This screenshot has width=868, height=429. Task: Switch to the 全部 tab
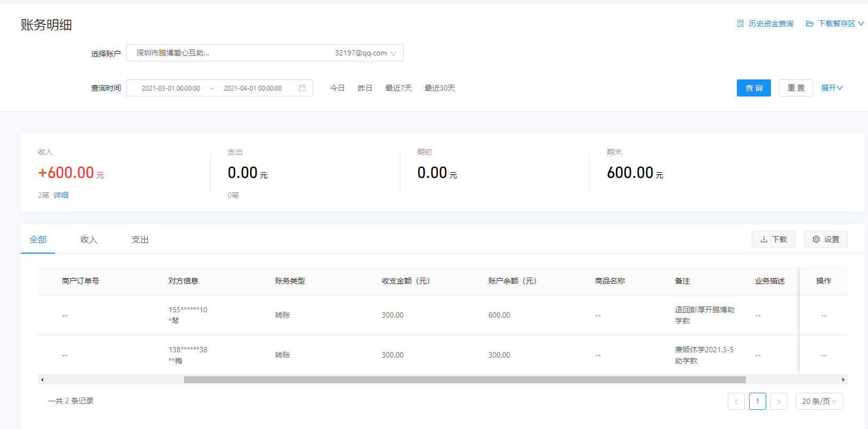pos(38,240)
